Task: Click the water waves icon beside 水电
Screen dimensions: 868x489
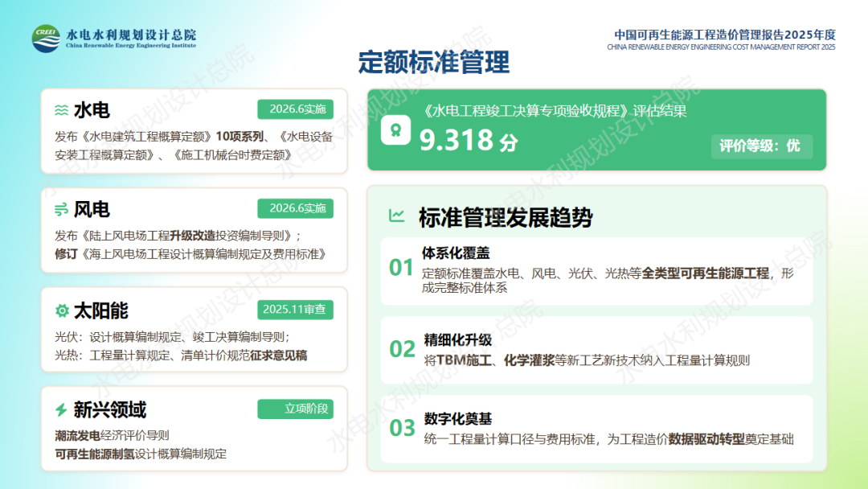Action: pos(61,110)
